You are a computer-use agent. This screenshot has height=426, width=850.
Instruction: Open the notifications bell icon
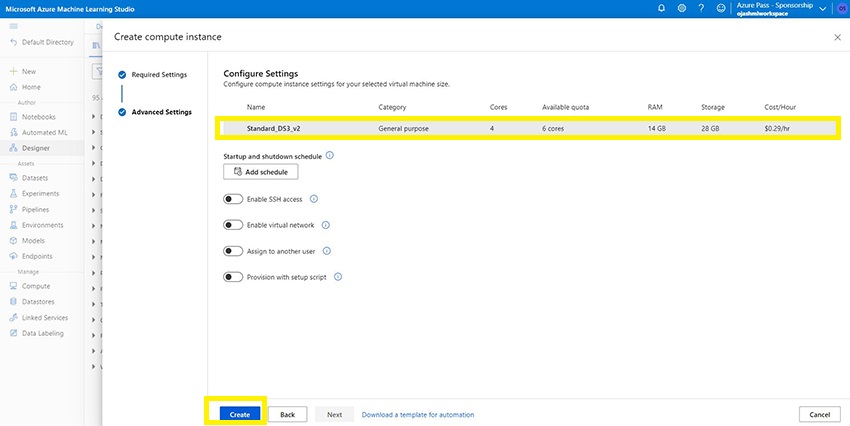click(661, 8)
